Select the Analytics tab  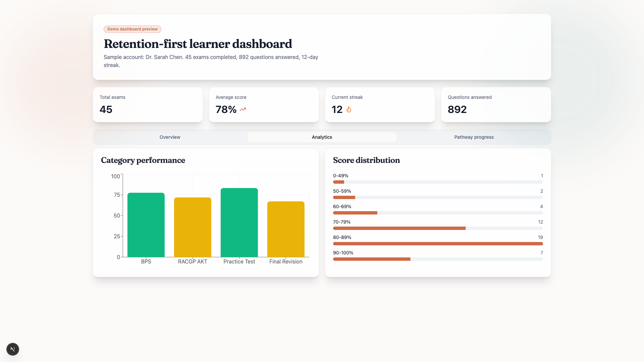click(322, 137)
